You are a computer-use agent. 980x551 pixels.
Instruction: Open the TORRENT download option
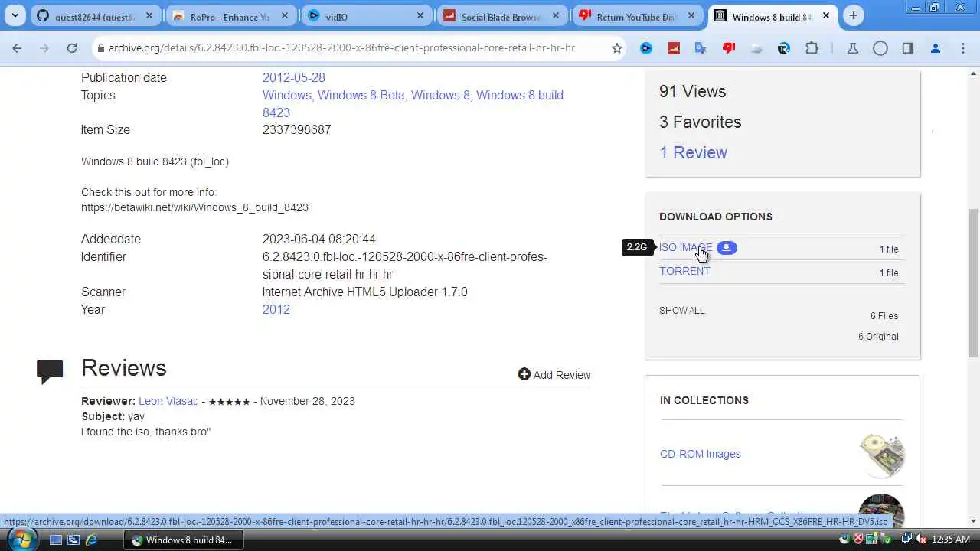(684, 271)
